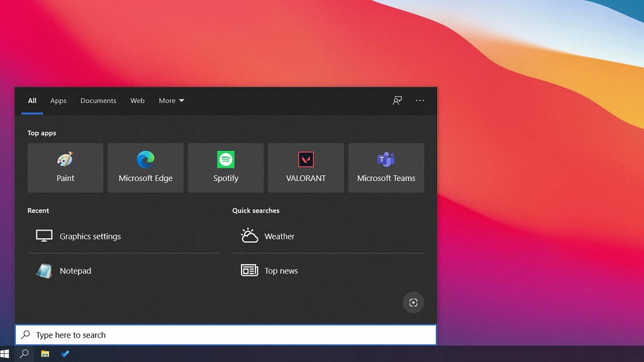
Task: Open the three-dot options menu
Action: coord(419,100)
